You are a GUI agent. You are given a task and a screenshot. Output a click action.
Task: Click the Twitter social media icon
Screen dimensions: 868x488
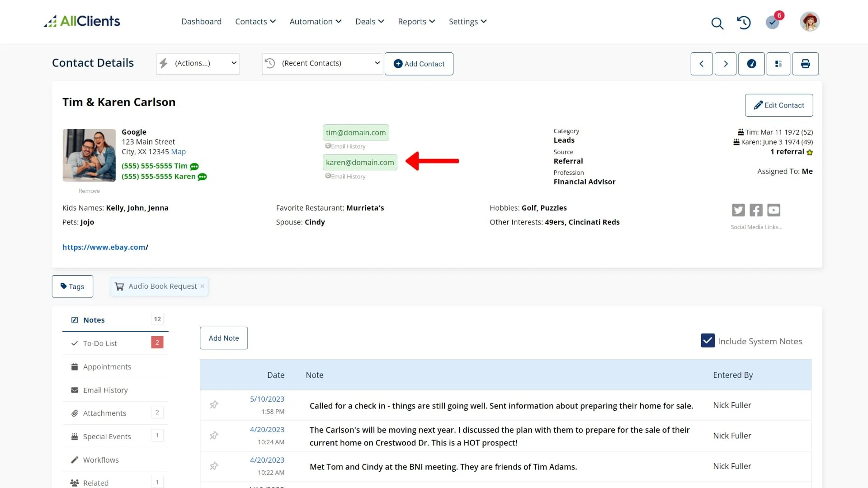coord(738,210)
